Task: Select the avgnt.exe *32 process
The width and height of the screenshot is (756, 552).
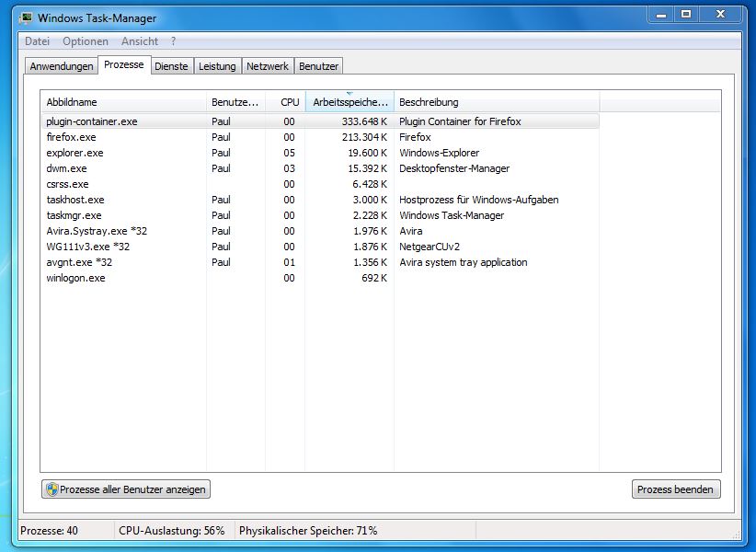Action: coord(320,263)
